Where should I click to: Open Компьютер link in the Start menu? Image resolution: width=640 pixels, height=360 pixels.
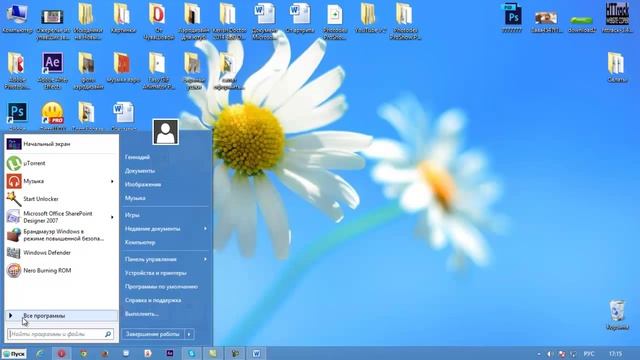pyautogui.click(x=140, y=242)
